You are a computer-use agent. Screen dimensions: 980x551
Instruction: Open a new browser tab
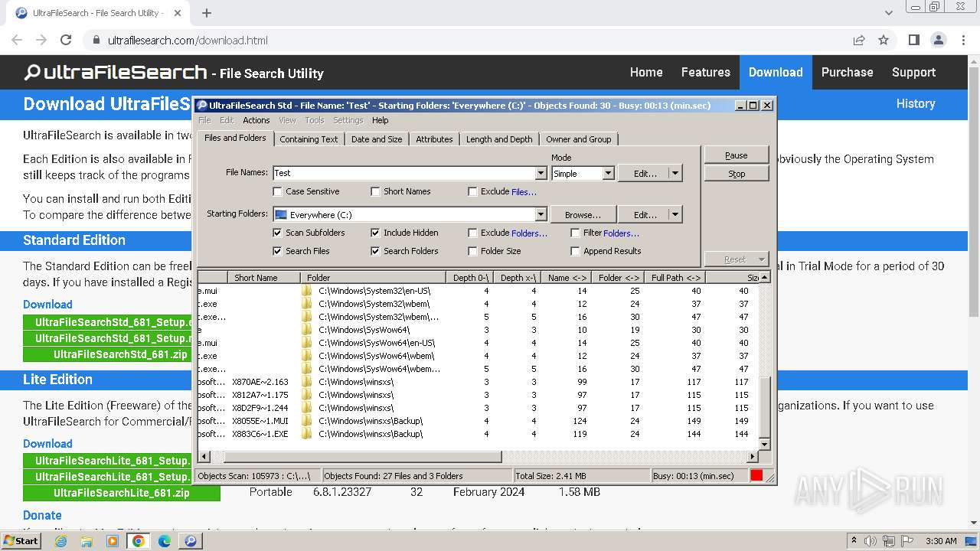coord(207,13)
